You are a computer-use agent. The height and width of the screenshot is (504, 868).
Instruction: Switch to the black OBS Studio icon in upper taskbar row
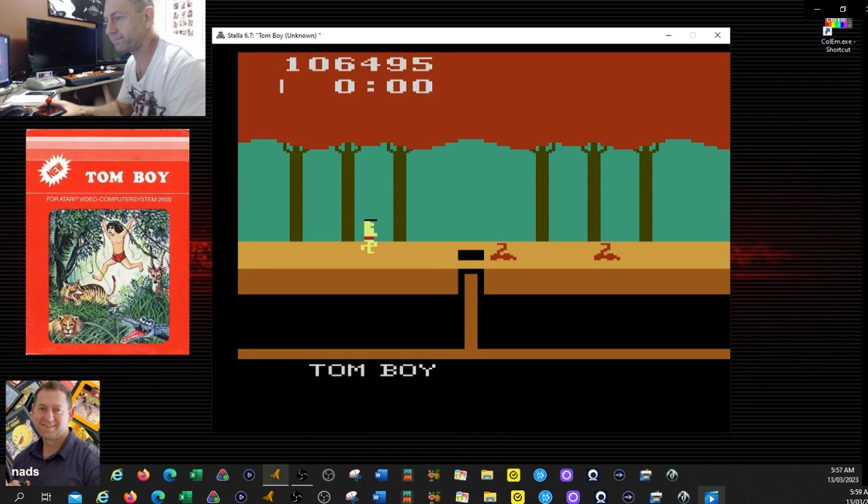[302, 475]
